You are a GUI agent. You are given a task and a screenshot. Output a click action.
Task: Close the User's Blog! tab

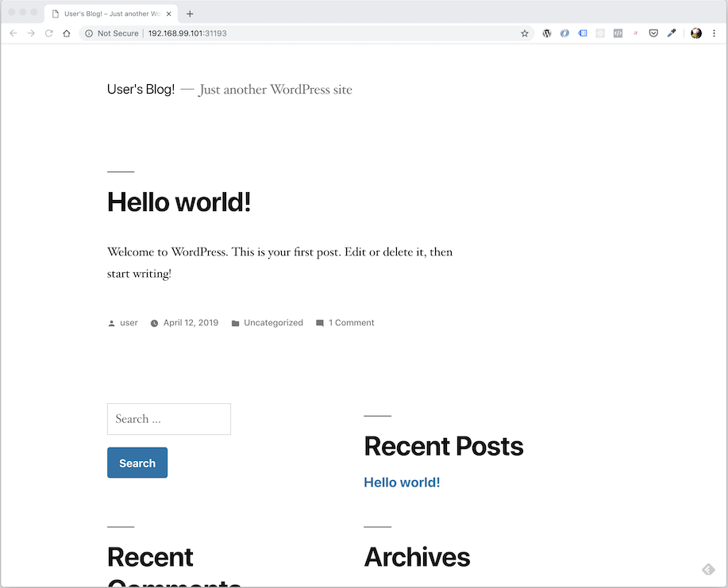(169, 14)
